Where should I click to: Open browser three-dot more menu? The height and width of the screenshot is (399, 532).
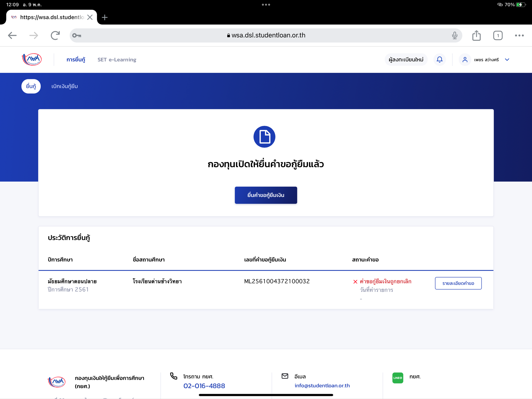519,35
